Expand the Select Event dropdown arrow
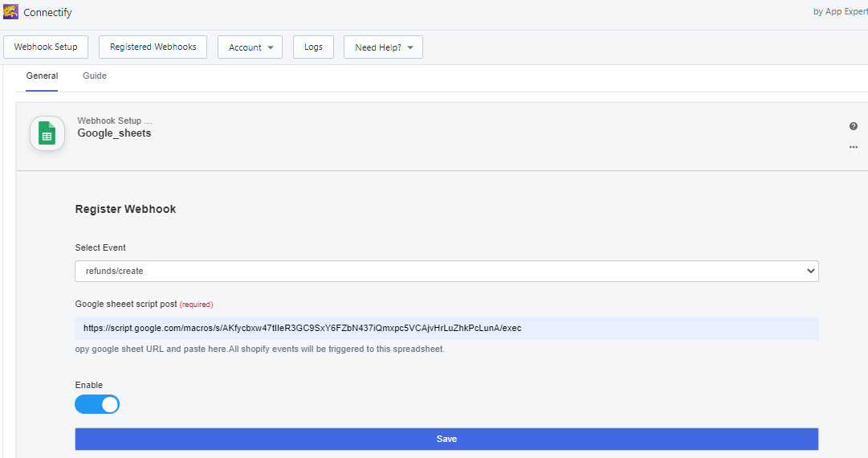This screenshot has width=868, height=458. pos(810,271)
